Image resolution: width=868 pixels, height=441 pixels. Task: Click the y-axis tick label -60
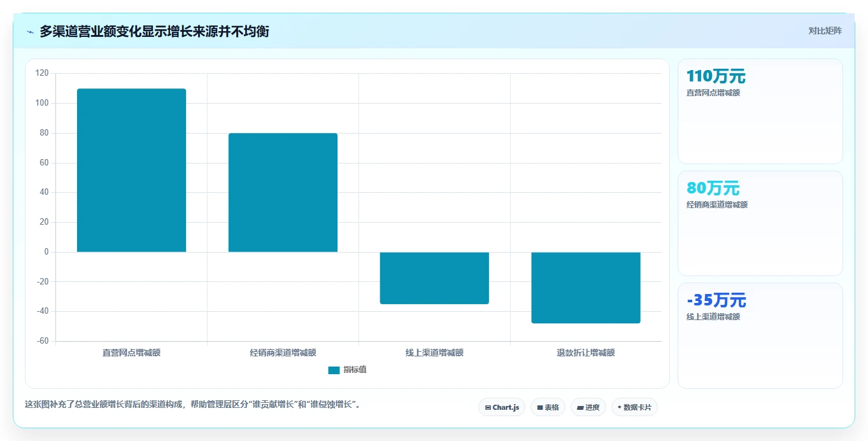pos(42,341)
